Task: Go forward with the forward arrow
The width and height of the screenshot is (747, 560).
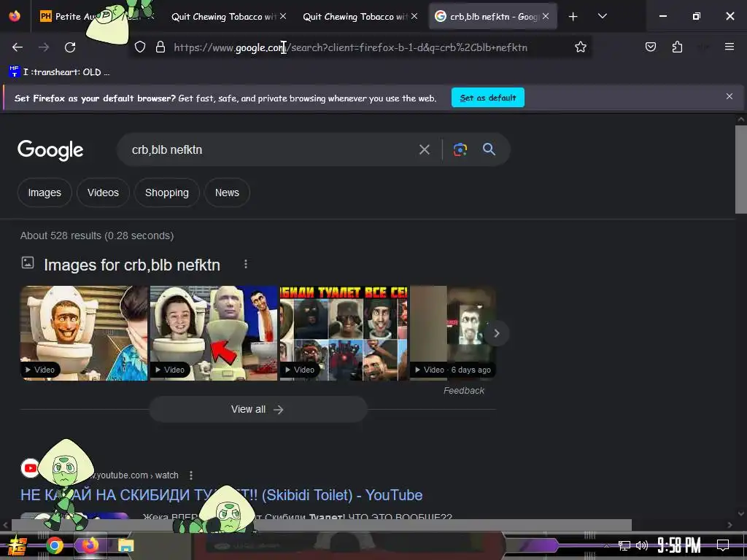Action: (x=44, y=47)
